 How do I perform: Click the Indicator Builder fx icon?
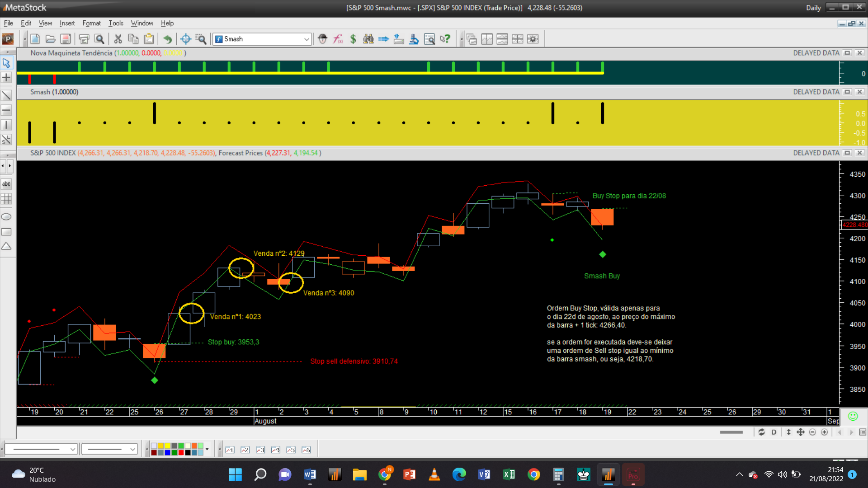(338, 39)
